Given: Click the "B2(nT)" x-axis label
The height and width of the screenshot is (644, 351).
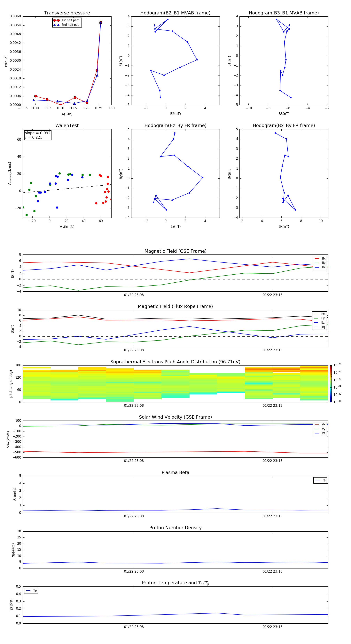Looking at the screenshot, I should 175,114.
